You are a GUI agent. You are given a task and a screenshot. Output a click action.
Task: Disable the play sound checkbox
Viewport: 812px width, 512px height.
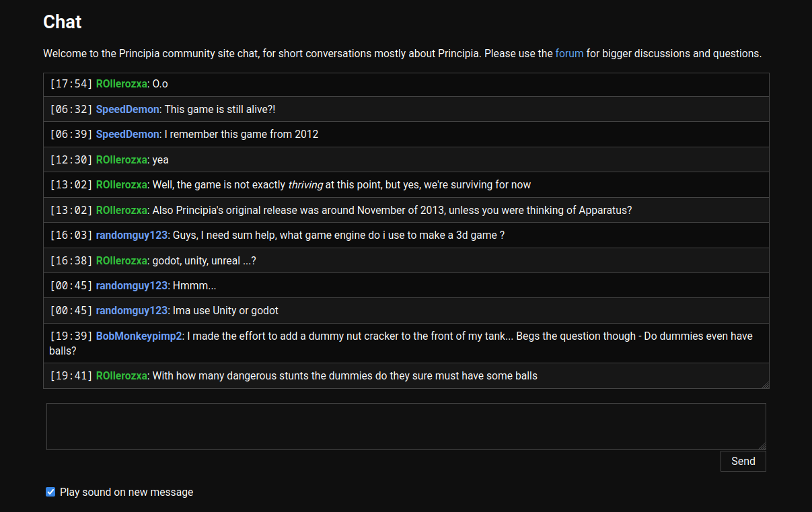click(50, 492)
